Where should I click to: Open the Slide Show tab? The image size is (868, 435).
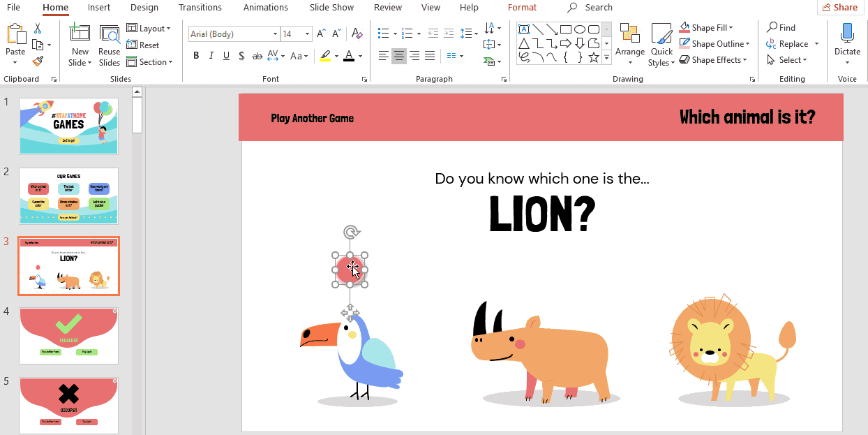(331, 8)
